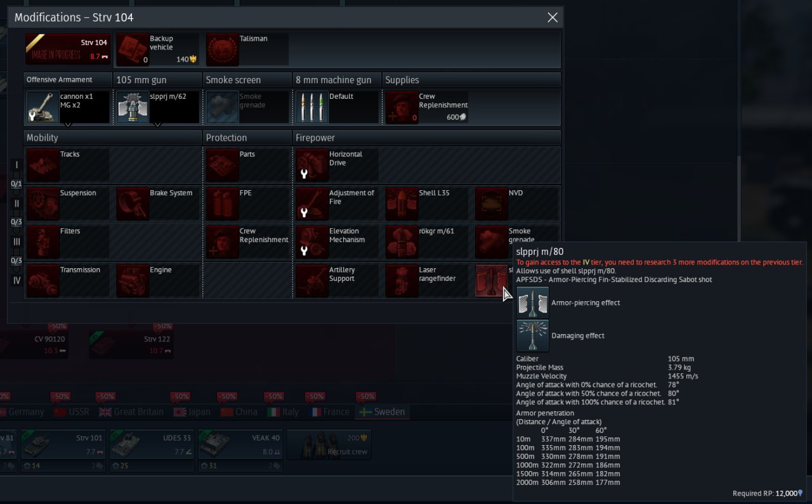812x504 pixels.
Task: Switch to the China nation tab
Action: 239,412
